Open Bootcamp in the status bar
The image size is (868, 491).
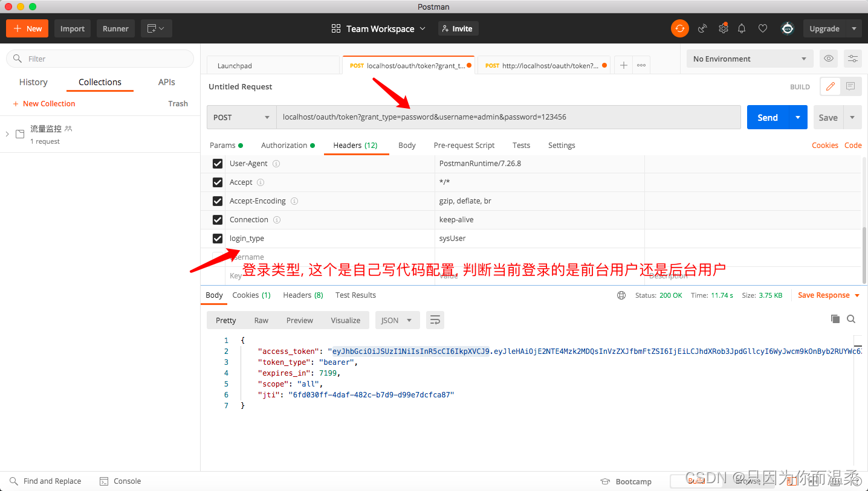tap(626, 481)
